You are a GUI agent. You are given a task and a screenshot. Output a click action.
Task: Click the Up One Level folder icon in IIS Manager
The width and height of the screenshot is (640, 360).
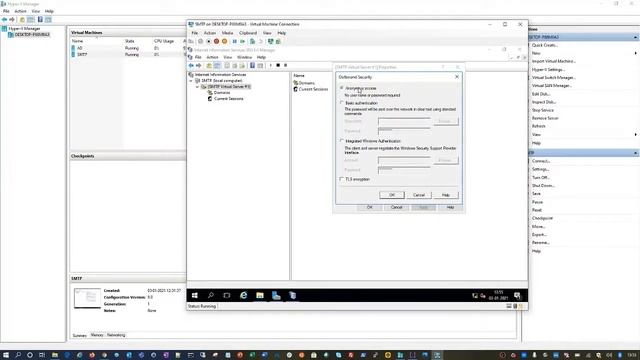click(209, 66)
